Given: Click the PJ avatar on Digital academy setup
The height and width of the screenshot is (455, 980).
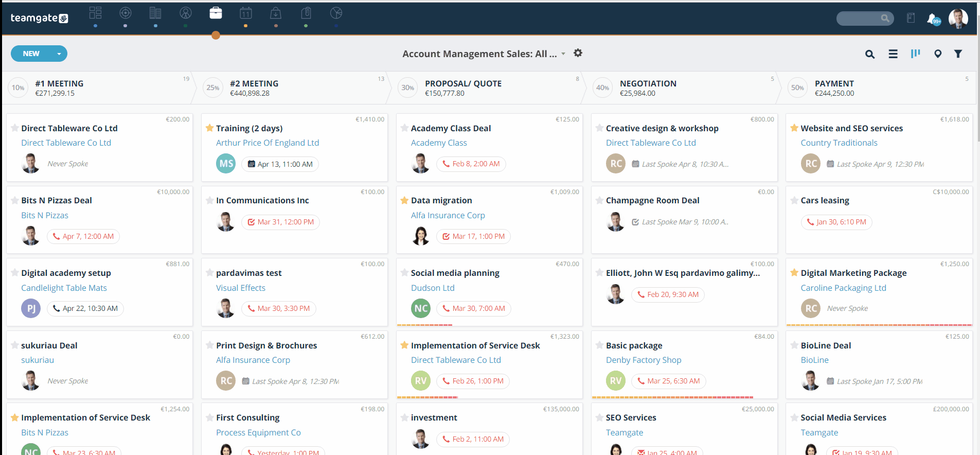Looking at the screenshot, I should (31, 308).
